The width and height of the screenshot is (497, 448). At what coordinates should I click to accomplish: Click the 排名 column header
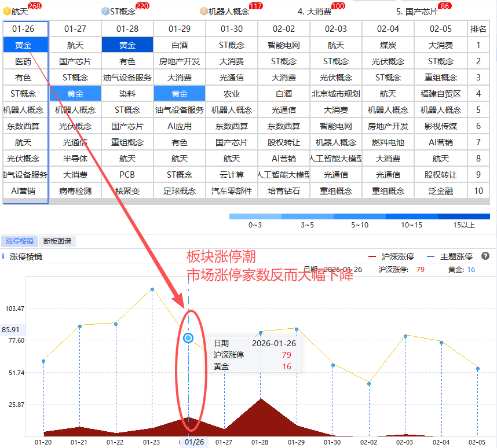point(478,28)
